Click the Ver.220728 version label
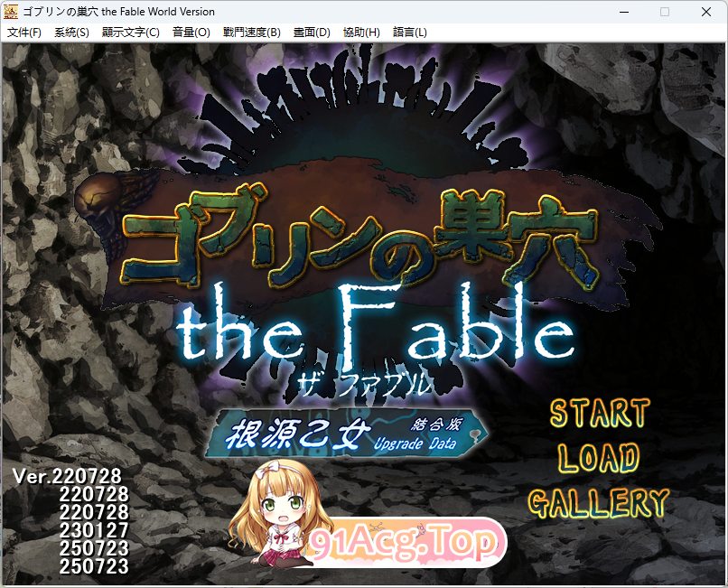The image size is (728, 588). pos(66,476)
